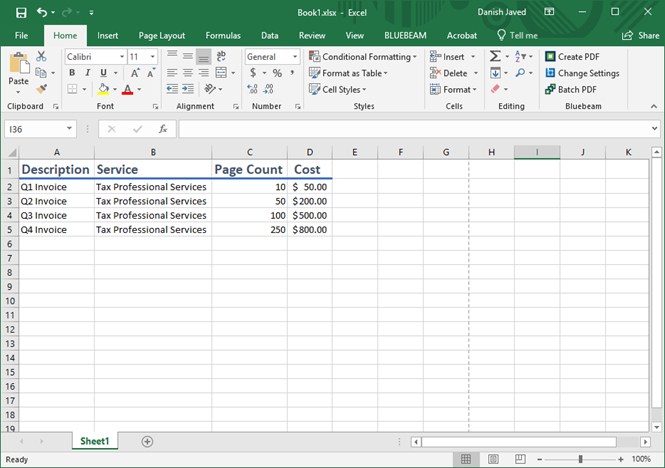This screenshot has width=665, height=468.
Task: Switch to the Page Layout tab
Action: (162, 35)
